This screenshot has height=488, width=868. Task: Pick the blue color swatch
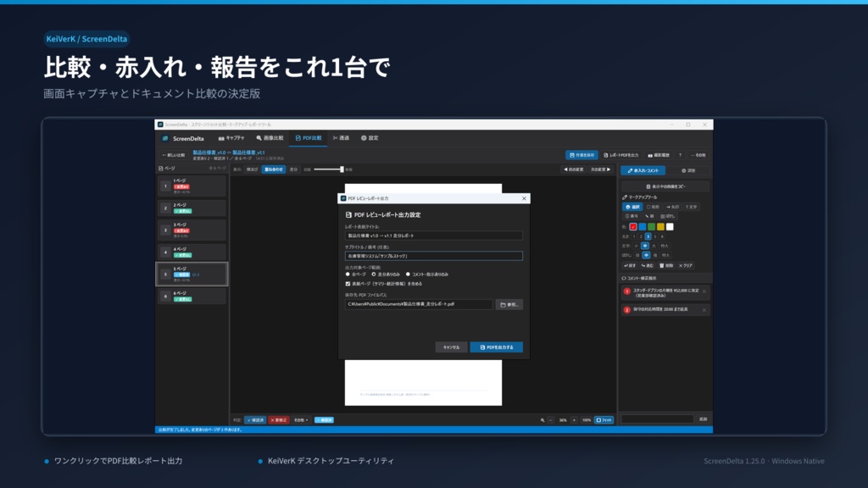643,227
